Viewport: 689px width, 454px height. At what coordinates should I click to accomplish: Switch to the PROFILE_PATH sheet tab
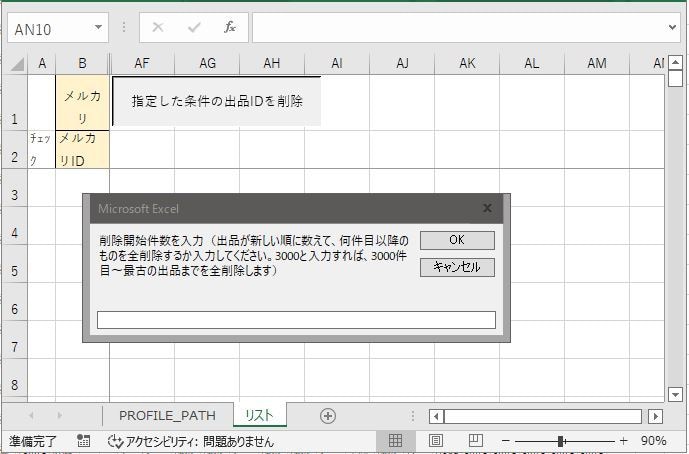pos(167,415)
